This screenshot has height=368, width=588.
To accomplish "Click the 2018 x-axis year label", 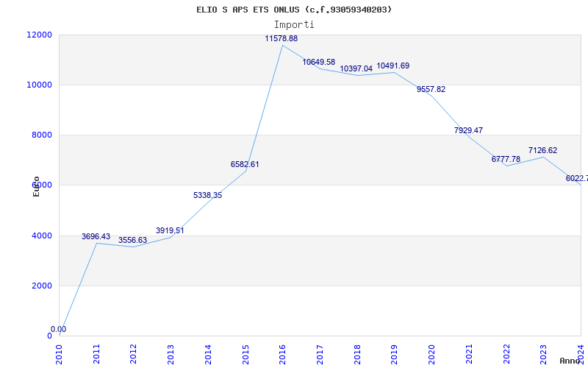I will (x=357, y=354).
